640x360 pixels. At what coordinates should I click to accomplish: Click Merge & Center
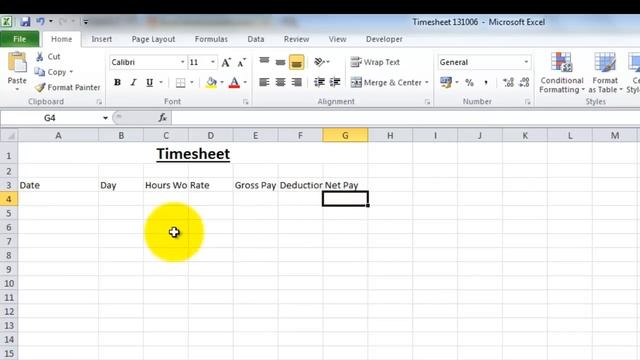point(386,82)
